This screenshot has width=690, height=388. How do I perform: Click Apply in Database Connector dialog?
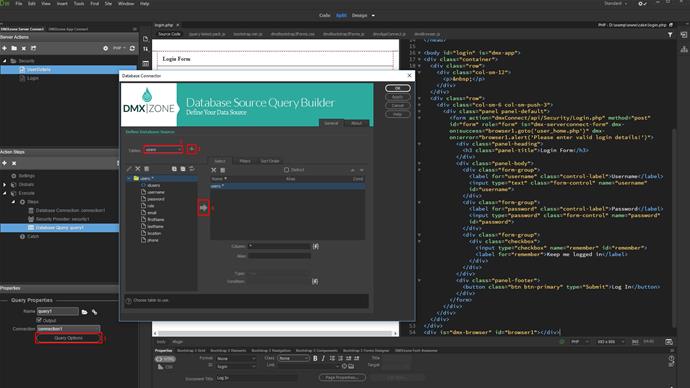[x=398, y=97]
